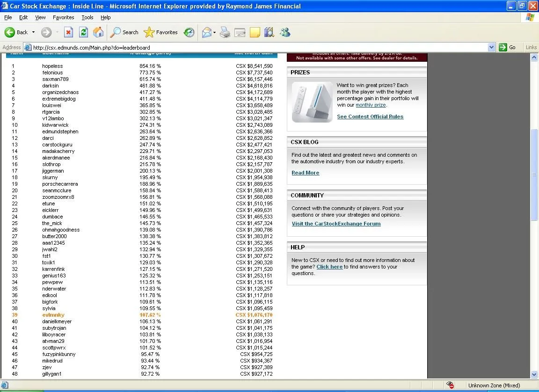
Task: Visit the CarStockExchange Forum link
Action: (x=336, y=224)
